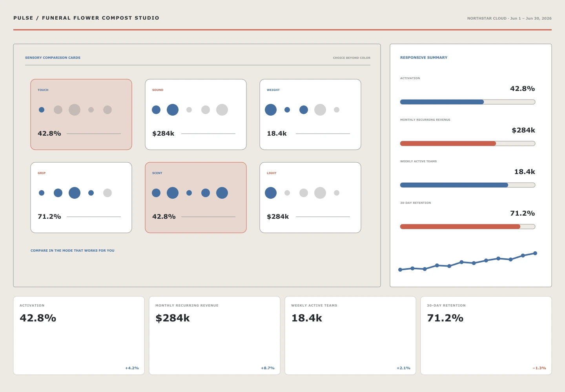Click the Monthly Recurring Revenue red bar
The image size is (565, 392).
(448, 143)
